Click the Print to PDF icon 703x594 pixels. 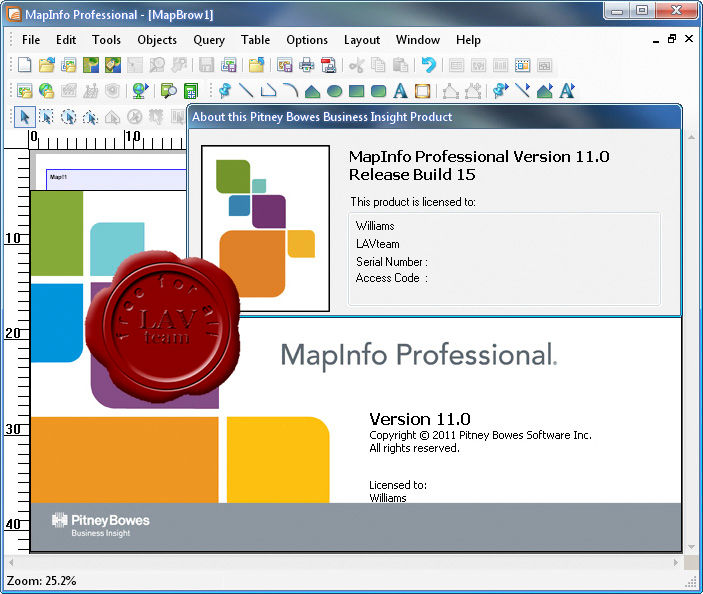[x=329, y=65]
